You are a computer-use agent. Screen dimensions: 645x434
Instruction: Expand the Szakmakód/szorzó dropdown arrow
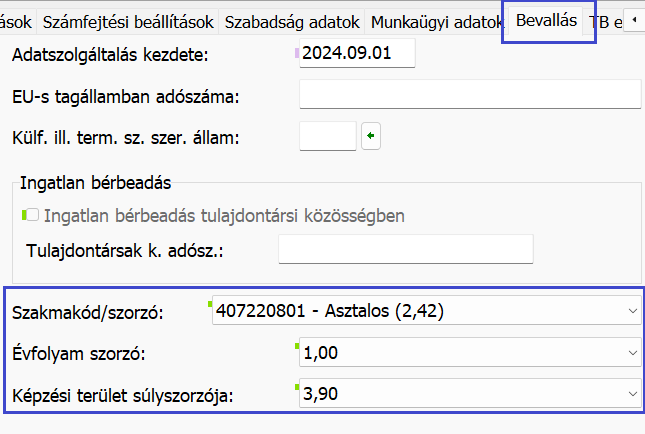(630, 313)
